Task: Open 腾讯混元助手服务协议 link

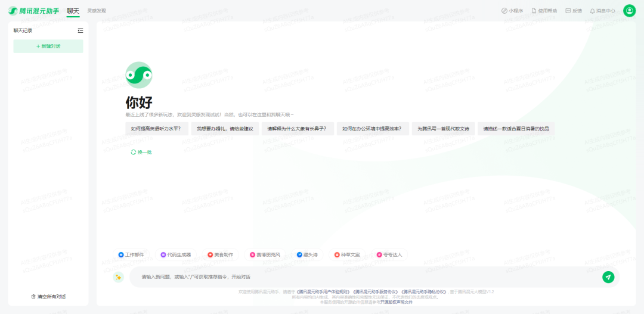Action: [375, 292]
